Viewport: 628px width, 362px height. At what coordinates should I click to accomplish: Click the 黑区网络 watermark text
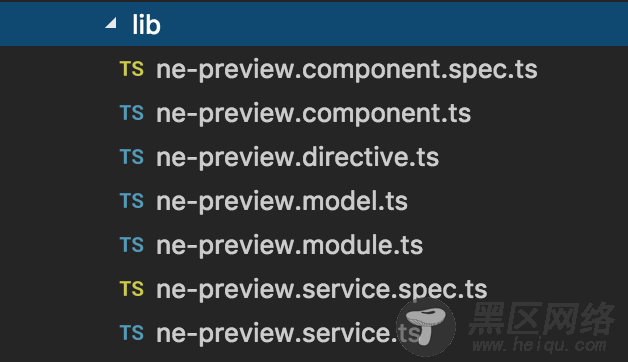point(541,318)
